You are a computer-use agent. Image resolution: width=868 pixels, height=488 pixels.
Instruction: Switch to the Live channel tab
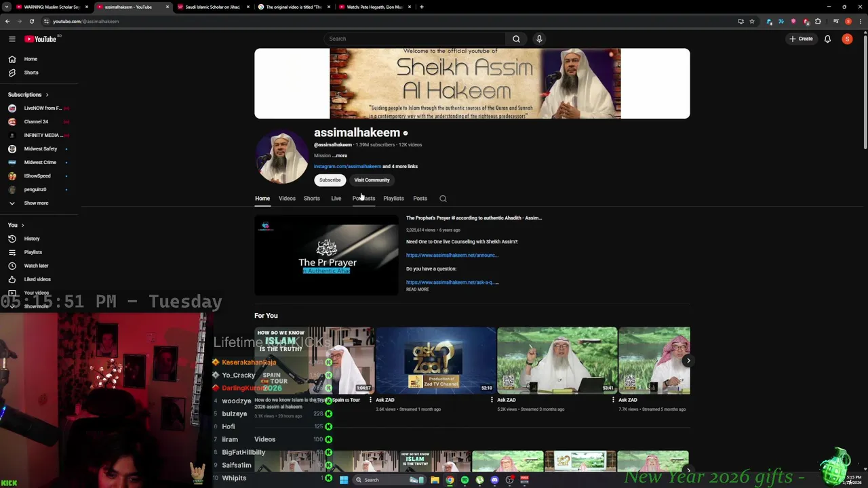click(336, 199)
